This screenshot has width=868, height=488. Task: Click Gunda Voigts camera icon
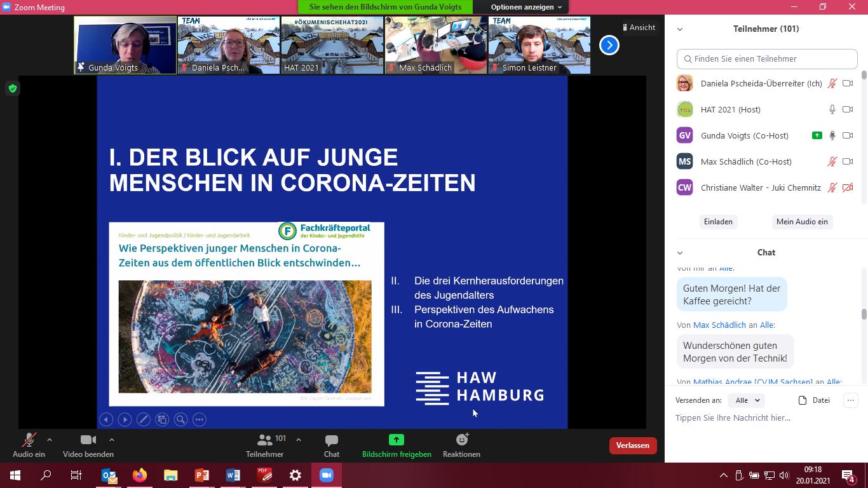848,135
